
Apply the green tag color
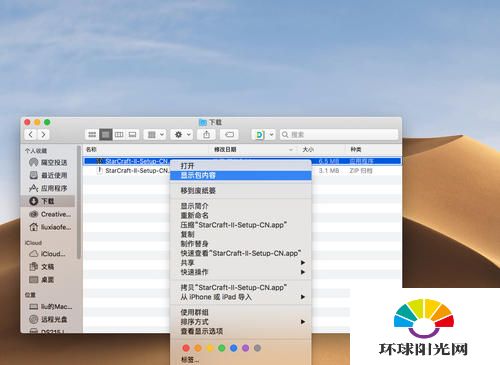[x=222, y=348]
